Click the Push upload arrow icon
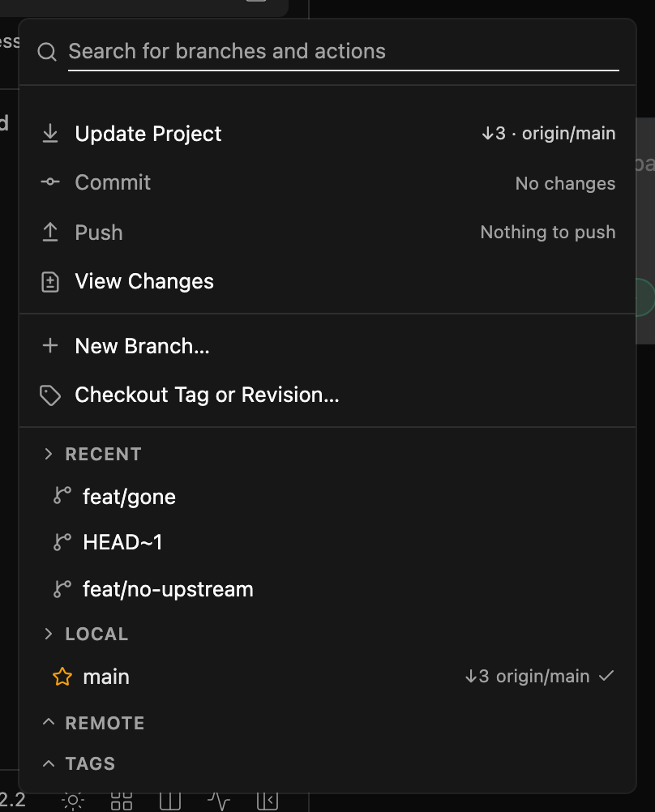Viewport: 655px width, 812px height. coord(50,232)
